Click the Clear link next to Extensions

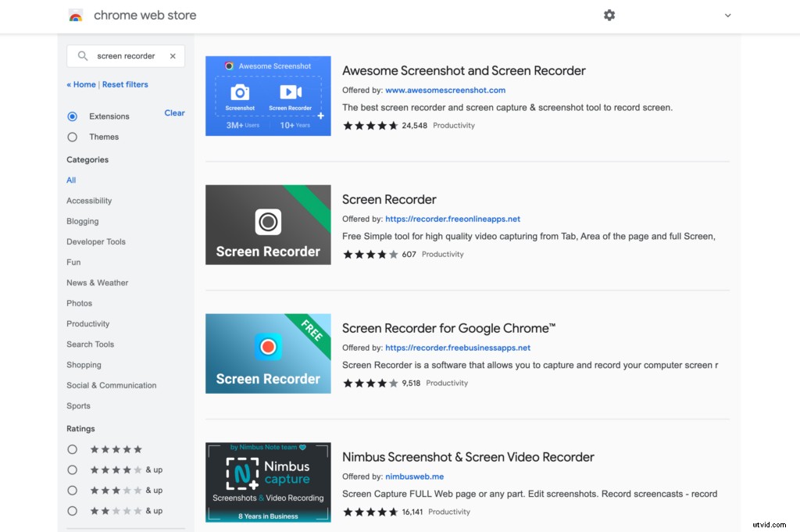click(x=174, y=112)
